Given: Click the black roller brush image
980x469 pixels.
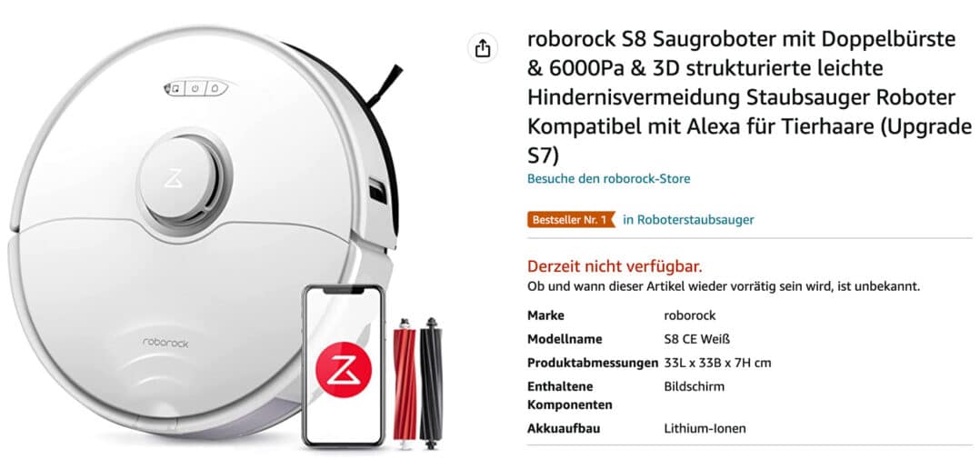Looking at the screenshot, I should [431, 384].
